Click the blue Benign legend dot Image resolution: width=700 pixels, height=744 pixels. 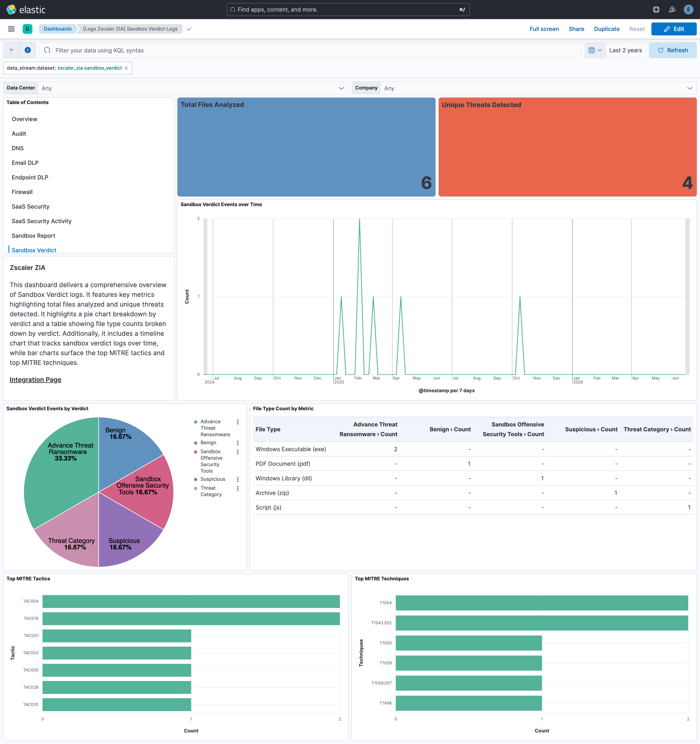pos(195,443)
